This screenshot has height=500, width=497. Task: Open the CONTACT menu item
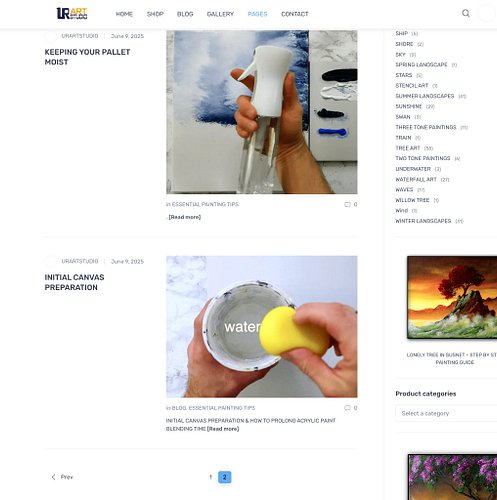pos(295,14)
